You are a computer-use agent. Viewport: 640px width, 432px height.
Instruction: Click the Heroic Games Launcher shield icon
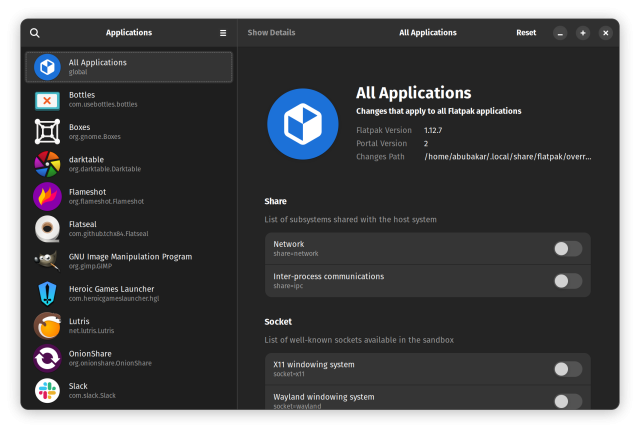point(47,293)
